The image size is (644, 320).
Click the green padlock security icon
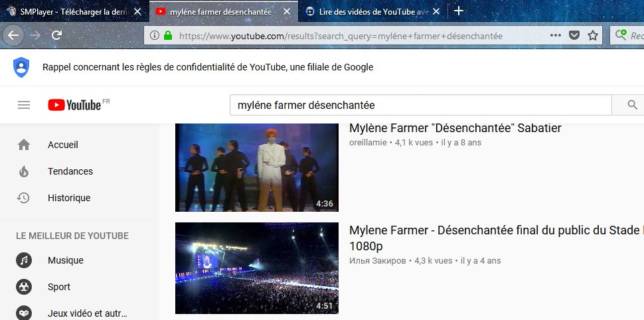pyautogui.click(x=167, y=35)
